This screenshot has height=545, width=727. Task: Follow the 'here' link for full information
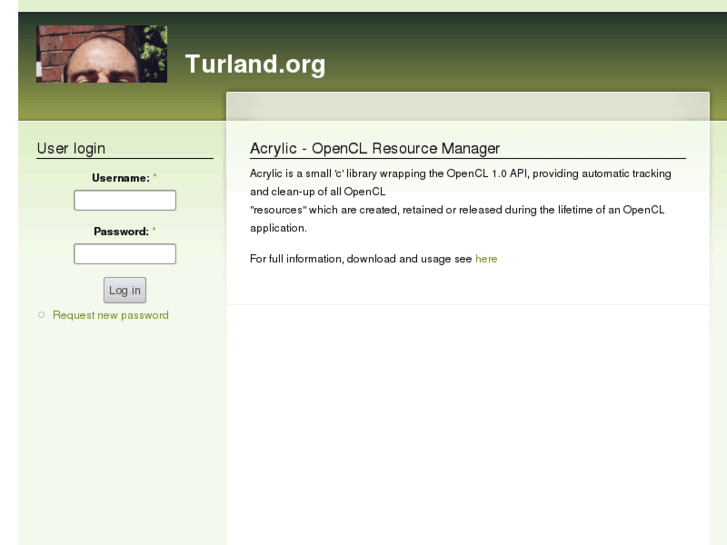[x=486, y=259]
